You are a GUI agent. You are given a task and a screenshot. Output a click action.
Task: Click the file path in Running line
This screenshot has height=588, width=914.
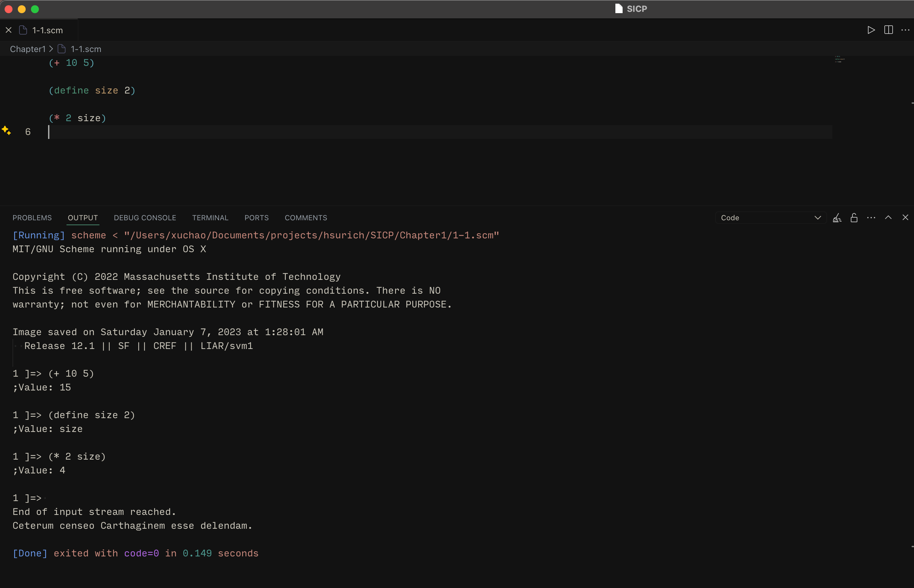click(311, 236)
